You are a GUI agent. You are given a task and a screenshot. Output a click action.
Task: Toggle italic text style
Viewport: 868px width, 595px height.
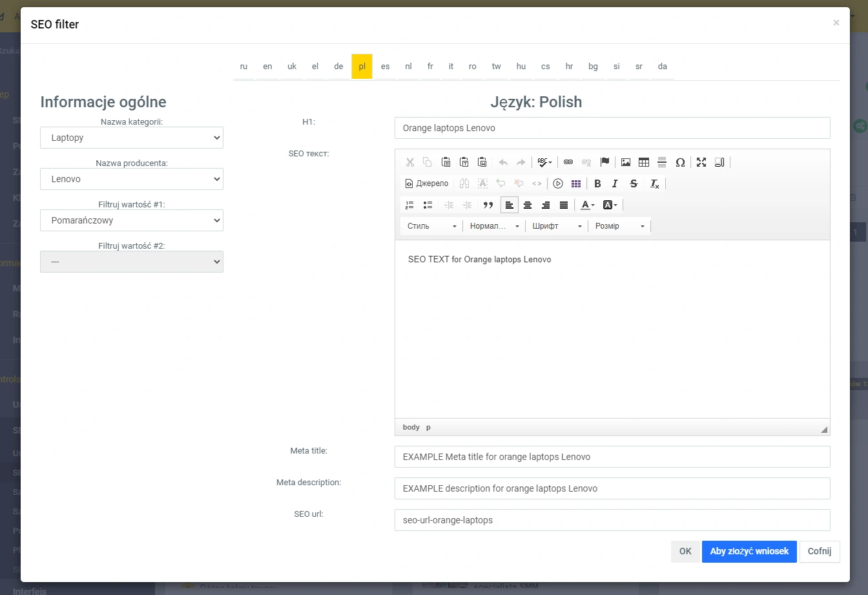pos(615,183)
